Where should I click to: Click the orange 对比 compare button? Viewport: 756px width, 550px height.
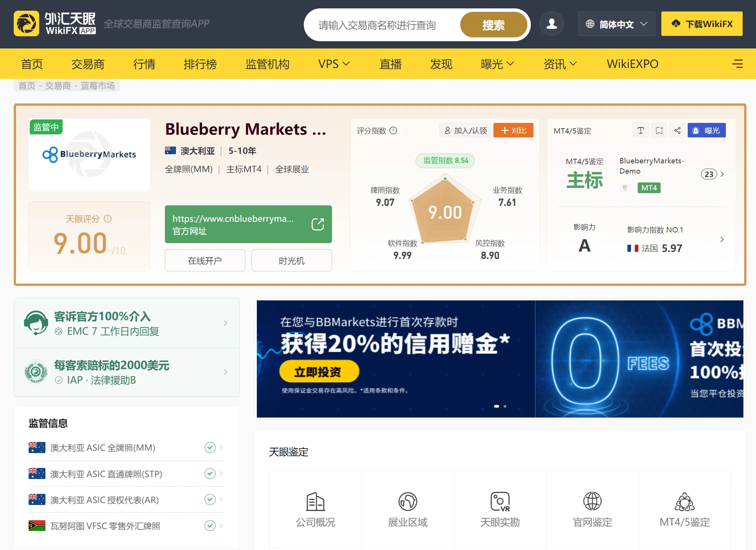click(x=513, y=131)
